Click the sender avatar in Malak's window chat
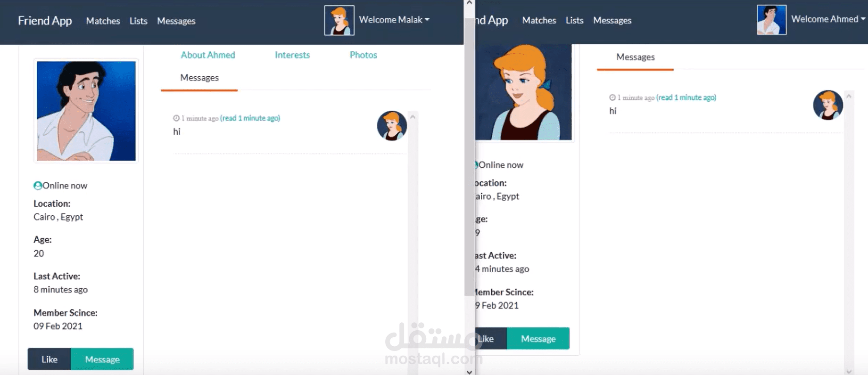Viewport: 868px width, 375px height. 392,126
